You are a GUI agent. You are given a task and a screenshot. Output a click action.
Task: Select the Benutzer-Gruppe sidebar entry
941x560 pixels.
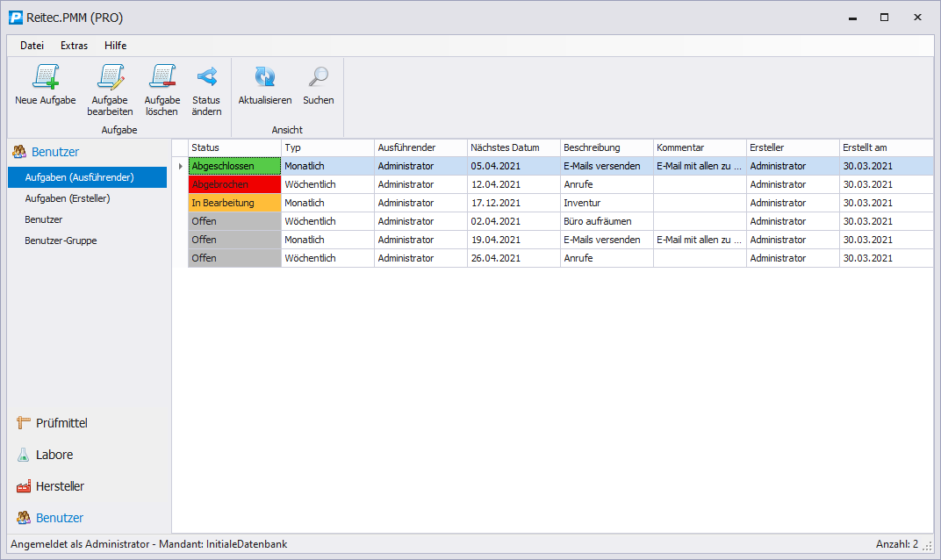pos(61,241)
